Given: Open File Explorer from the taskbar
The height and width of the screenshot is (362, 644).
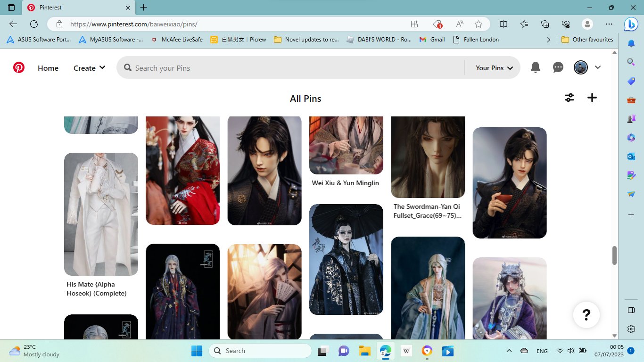Looking at the screenshot, I should click(x=364, y=351).
